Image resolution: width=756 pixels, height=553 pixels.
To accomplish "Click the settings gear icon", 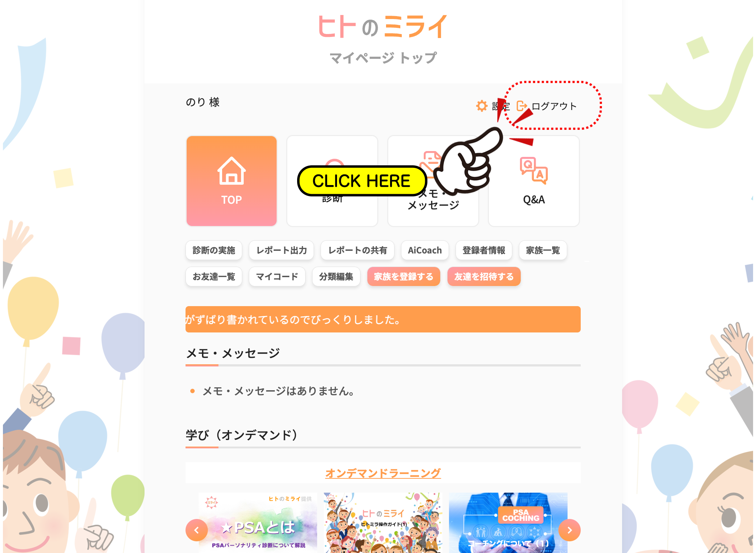I will point(482,106).
